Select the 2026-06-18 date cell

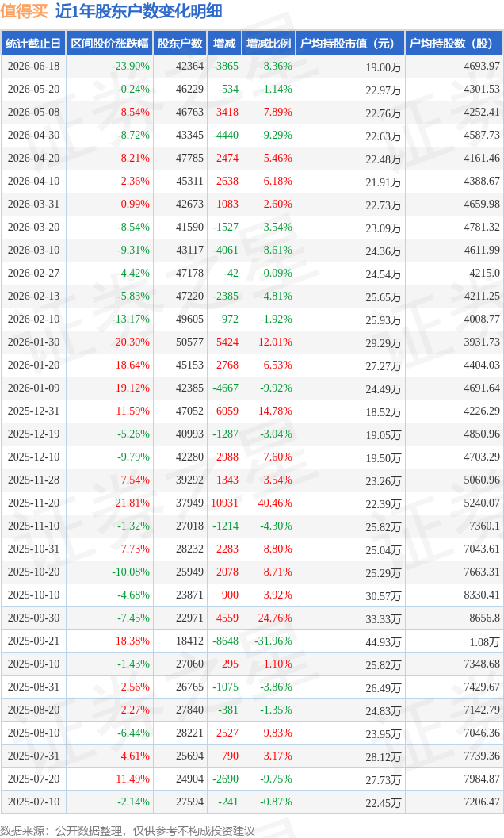click(x=33, y=67)
